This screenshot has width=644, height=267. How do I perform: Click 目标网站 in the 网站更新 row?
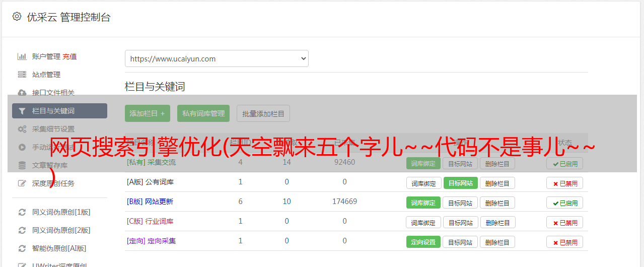coord(460,203)
